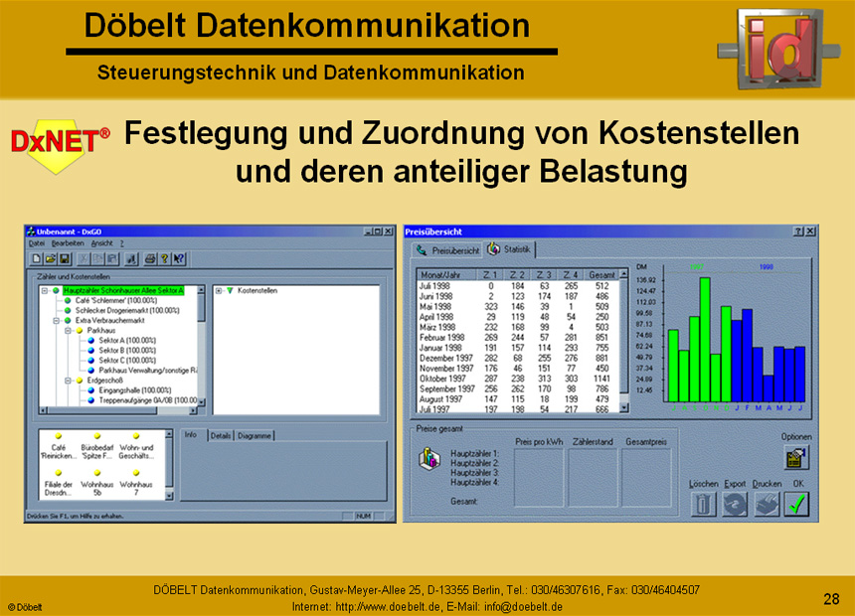Image resolution: width=855 pixels, height=616 pixels.
Task: Click the OK green checkmark button
Action: [x=796, y=504]
